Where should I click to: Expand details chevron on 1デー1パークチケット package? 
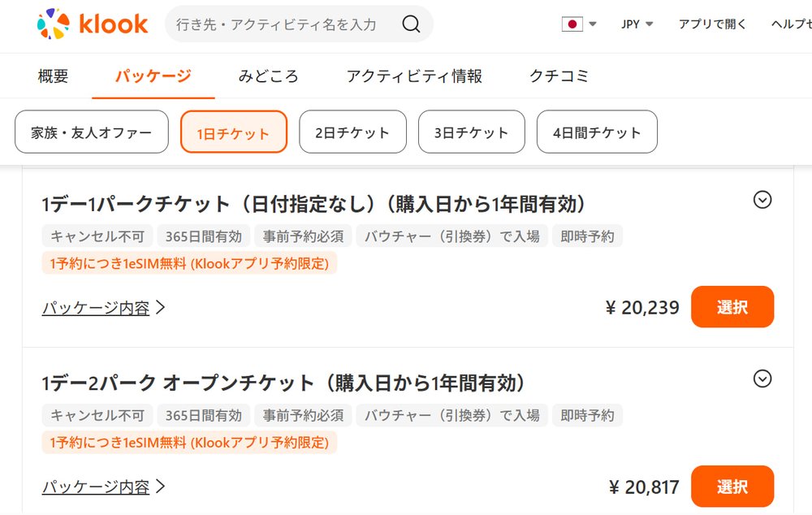click(762, 198)
